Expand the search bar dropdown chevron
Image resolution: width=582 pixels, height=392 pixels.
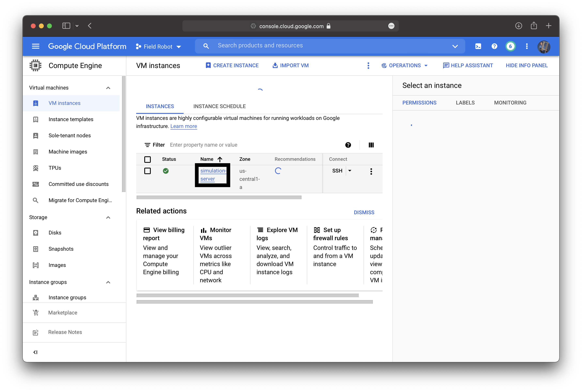tap(455, 46)
